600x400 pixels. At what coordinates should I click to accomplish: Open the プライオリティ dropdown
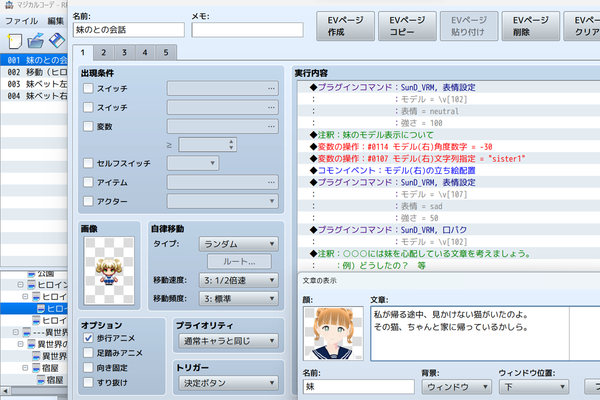point(228,341)
